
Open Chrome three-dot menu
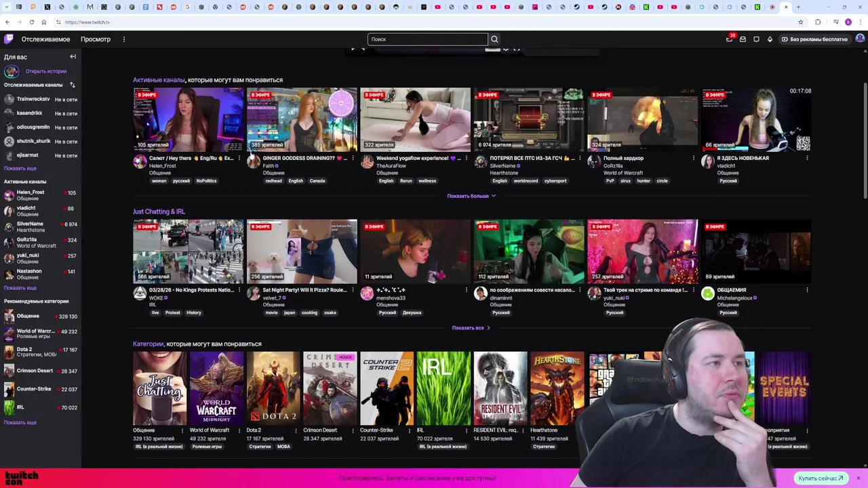(860, 22)
